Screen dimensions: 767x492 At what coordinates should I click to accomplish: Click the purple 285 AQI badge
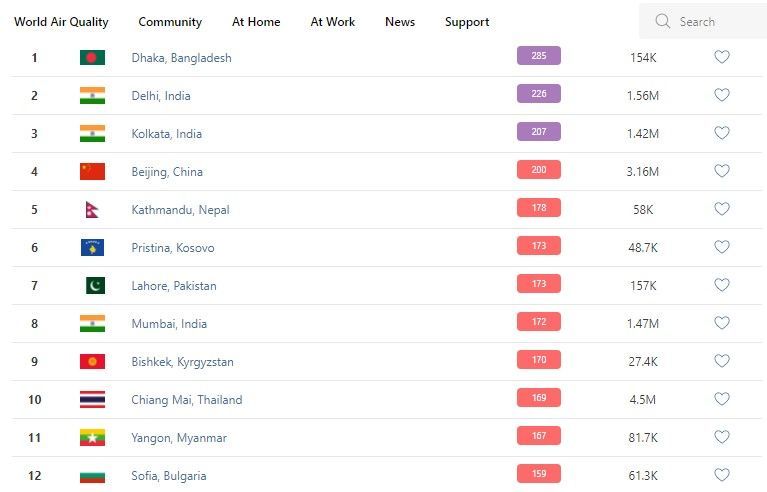tap(538, 56)
